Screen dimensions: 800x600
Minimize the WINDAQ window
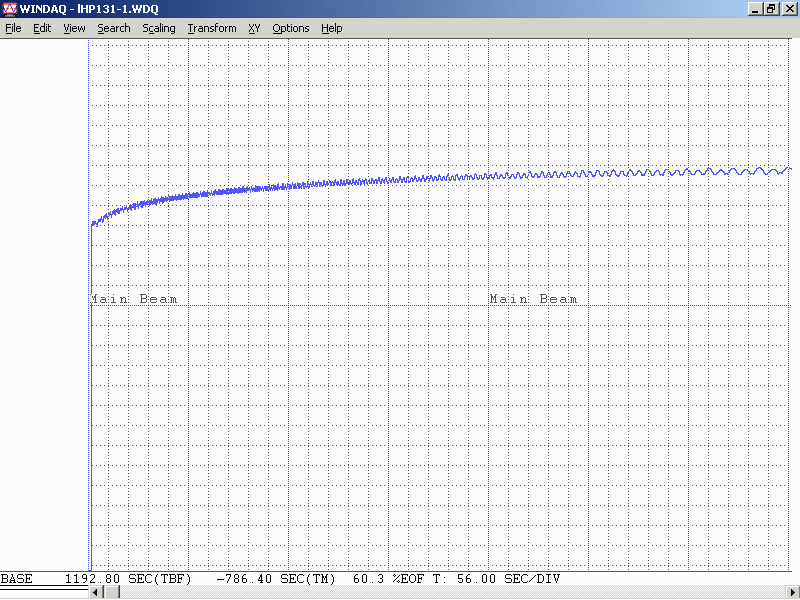pyautogui.click(x=755, y=9)
